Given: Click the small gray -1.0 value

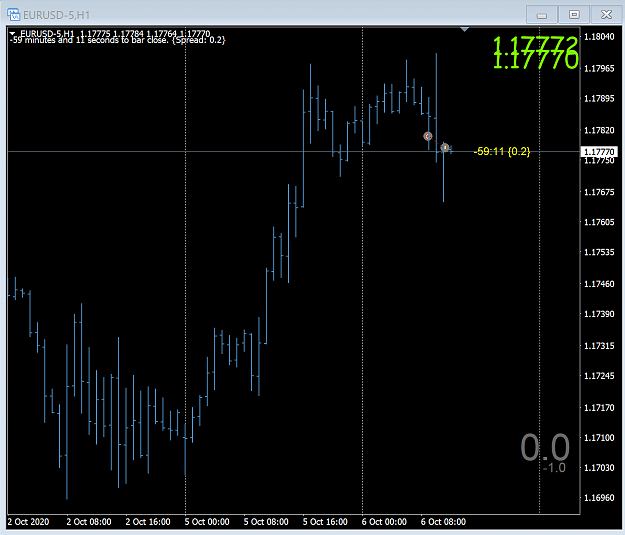Looking at the screenshot, I should coord(554,468).
